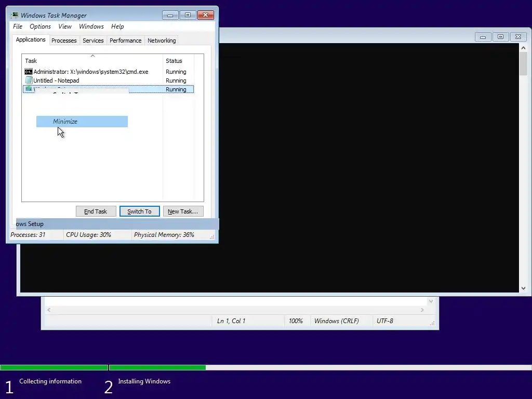Minimize the command prompt window behind
The height and width of the screenshot is (399, 532).
click(x=483, y=37)
